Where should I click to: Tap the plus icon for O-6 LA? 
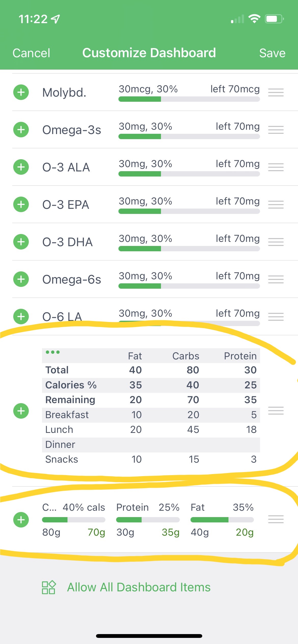pos(21,317)
